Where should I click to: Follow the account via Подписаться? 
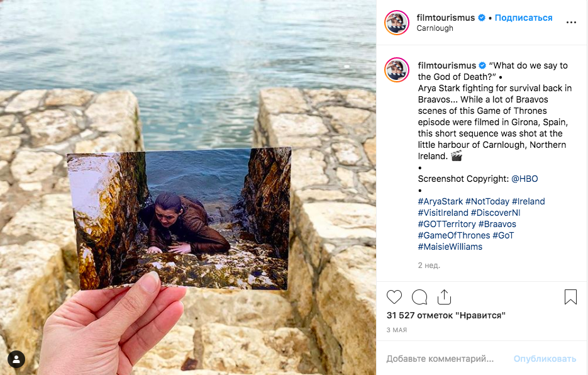point(523,18)
